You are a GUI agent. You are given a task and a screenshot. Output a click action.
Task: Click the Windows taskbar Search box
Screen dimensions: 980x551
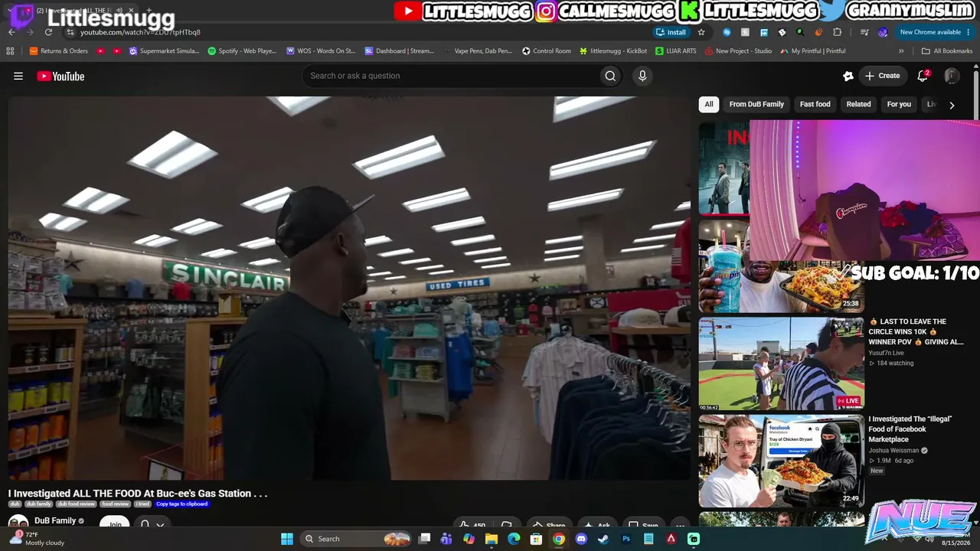(x=355, y=539)
